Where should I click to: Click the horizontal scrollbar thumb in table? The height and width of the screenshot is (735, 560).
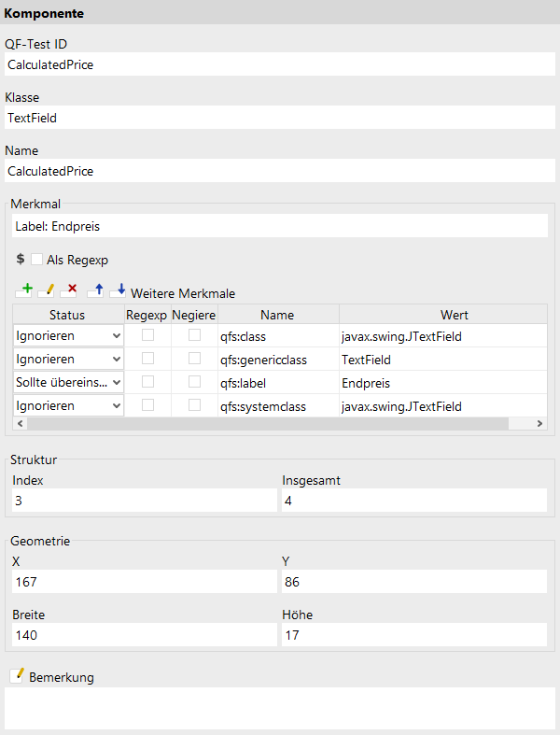click(x=268, y=423)
